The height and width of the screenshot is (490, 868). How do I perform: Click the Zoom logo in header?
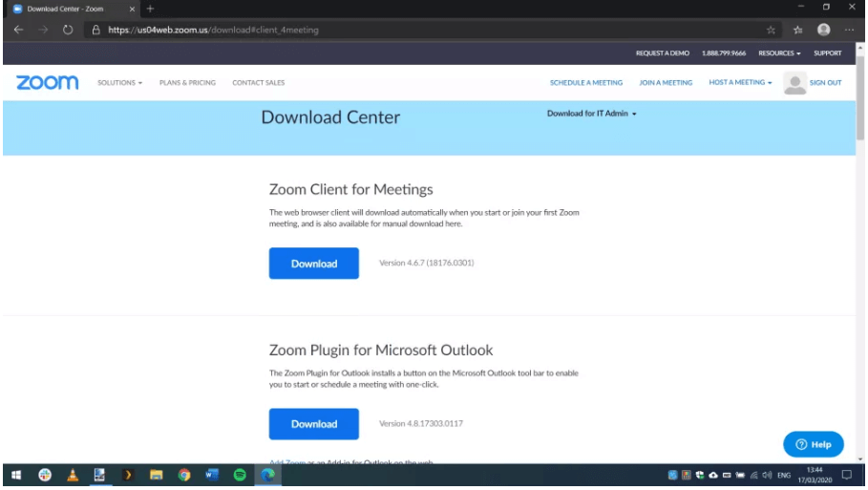point(47,82)
